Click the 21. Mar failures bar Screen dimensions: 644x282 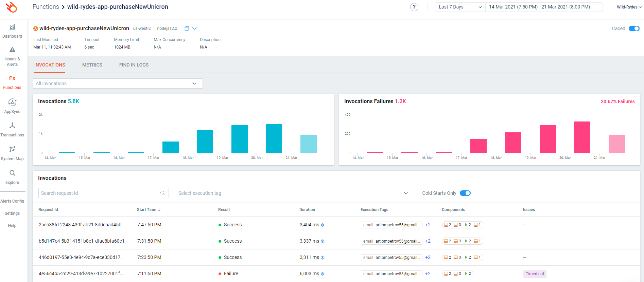coord(617,144)
